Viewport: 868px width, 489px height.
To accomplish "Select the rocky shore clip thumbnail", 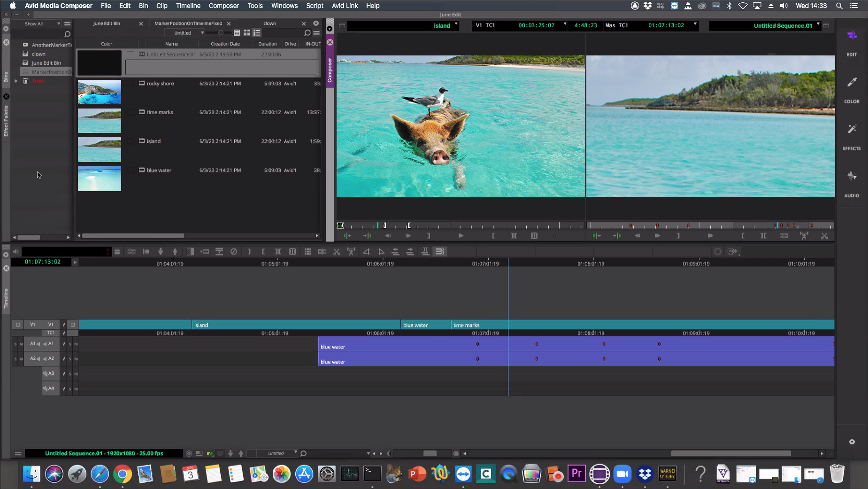I will point(100,92).
